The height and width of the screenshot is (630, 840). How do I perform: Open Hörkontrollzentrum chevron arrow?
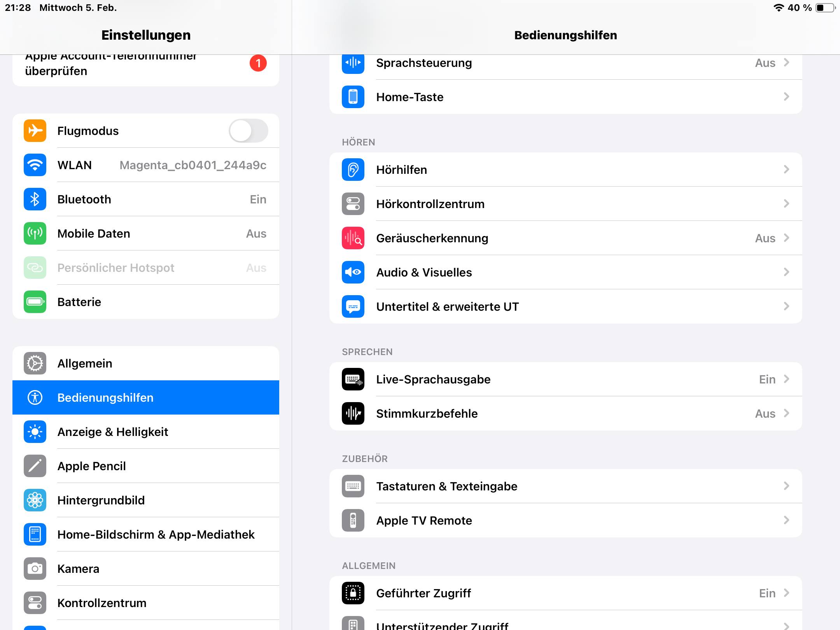tap(786, 204)
